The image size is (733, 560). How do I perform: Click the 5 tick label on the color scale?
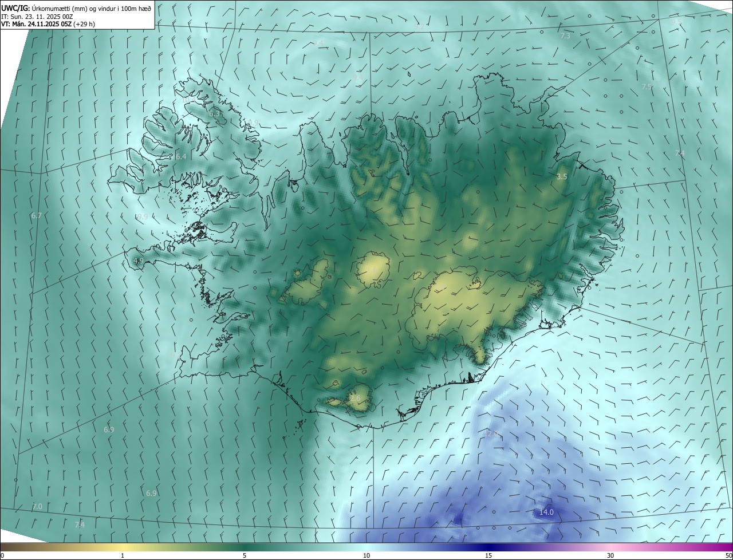(245, 555)
